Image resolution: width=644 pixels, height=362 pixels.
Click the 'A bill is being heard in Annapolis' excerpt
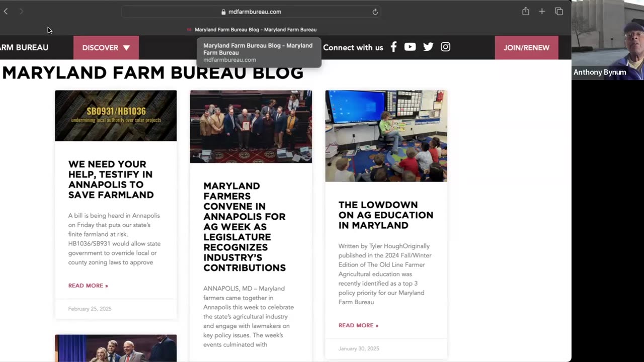pyautogui.click(x=115, y=239)
